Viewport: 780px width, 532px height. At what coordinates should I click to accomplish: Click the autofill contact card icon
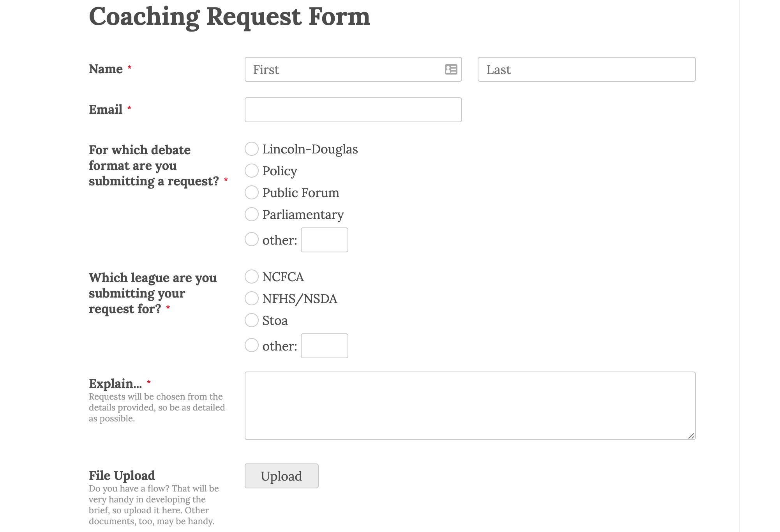click(451, 69)
